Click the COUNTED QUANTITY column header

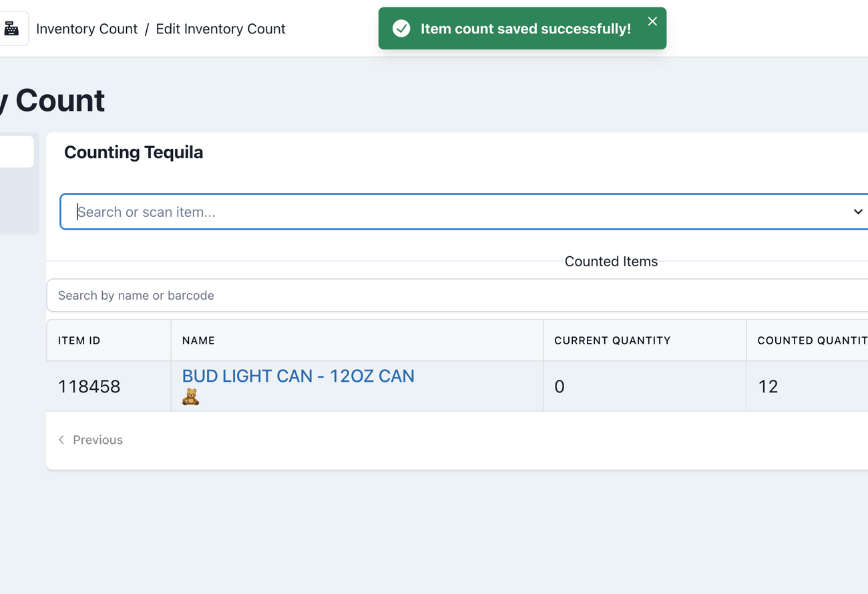click(x=812, y=340)
